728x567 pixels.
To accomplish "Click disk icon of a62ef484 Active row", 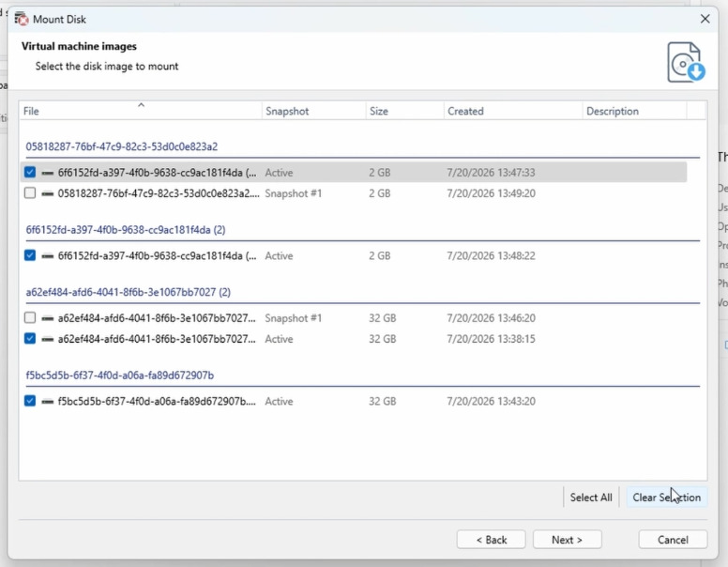I will pos(47,339).
